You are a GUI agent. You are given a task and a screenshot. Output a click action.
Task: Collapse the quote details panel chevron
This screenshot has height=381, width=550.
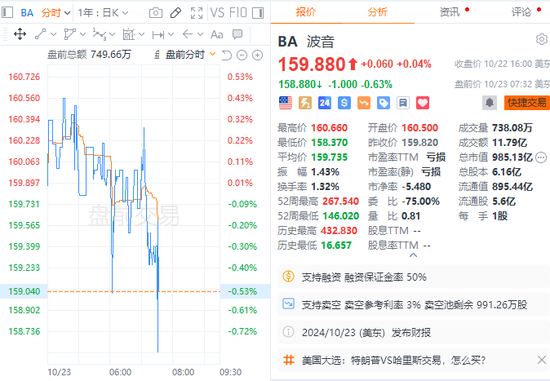pos(413,255)
